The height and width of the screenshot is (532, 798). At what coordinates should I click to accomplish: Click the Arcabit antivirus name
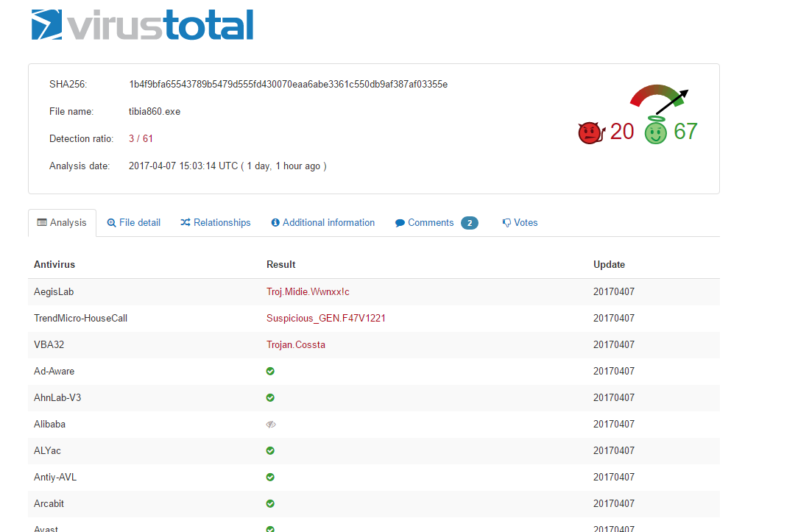tap(49, 503)
